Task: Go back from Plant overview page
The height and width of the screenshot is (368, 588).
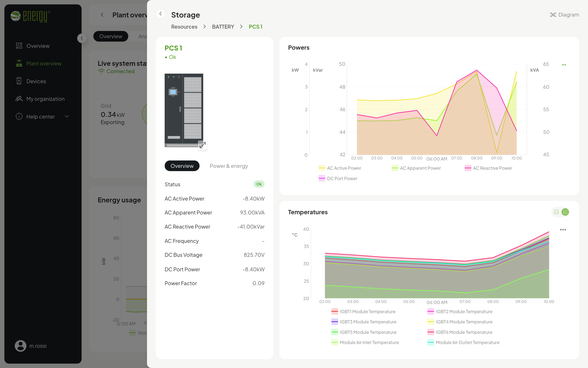Action: 102,15
